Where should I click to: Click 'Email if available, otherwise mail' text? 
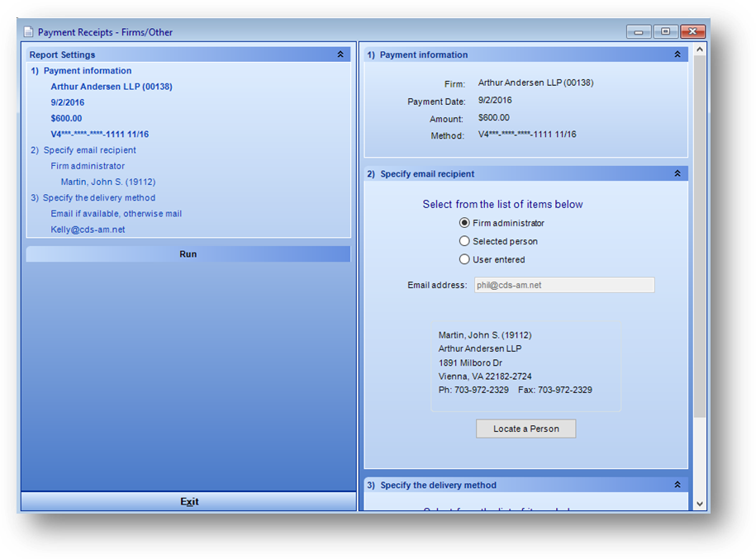tap(116, 214)
